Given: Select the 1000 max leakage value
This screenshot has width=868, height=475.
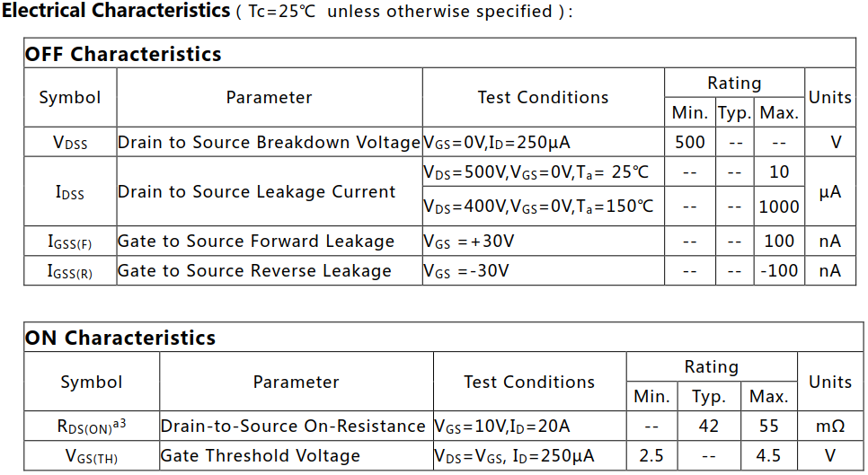Looking at the screenshot, I should tap(778, 207).
